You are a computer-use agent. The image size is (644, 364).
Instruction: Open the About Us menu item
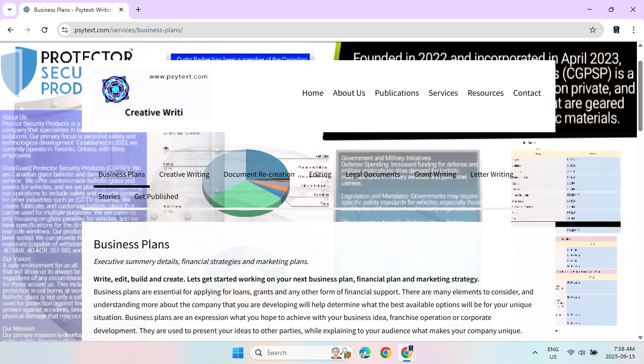[349, 93]
